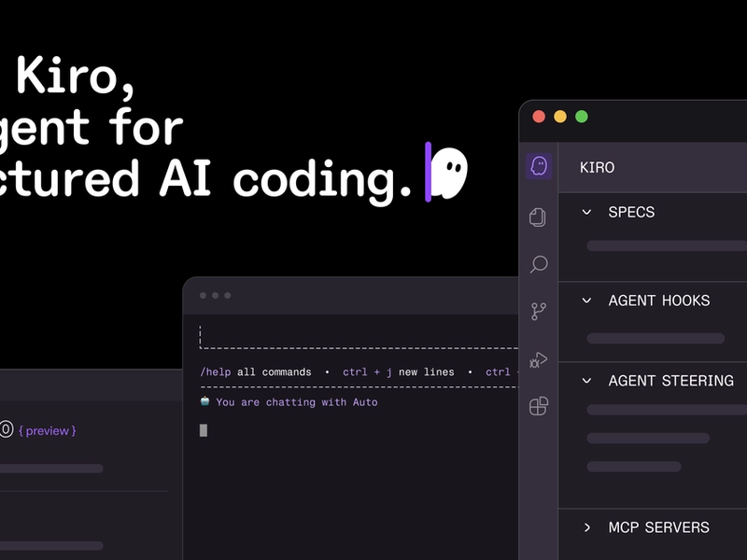The height and width of the screenshot is (560, 747).
Task: Select the MCP SERVERS section label
Action: coord(659,527)
